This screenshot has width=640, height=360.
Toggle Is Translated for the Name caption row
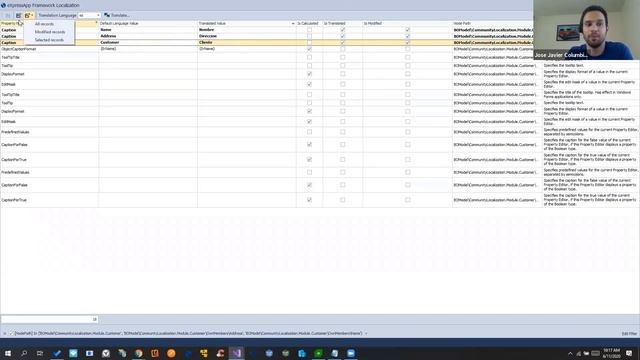point(342,30)
